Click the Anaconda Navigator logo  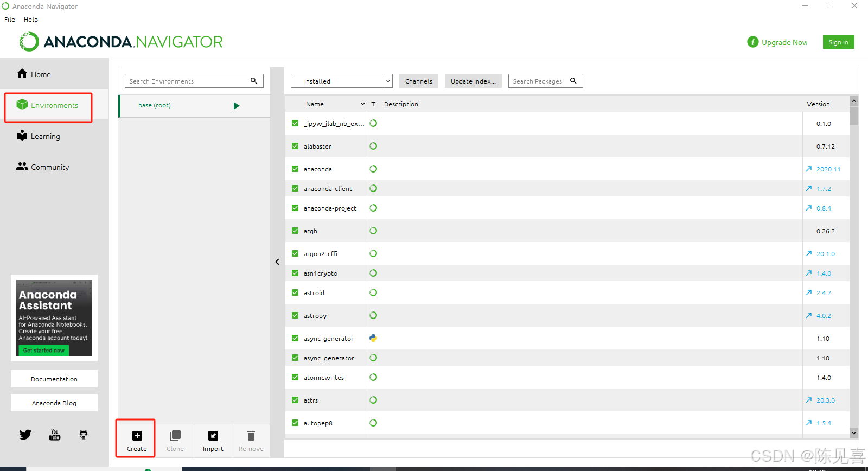tap(122, 42)
